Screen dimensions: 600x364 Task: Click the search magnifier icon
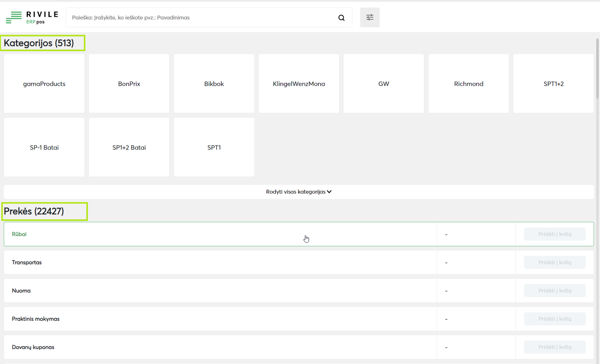pos(341,17)
